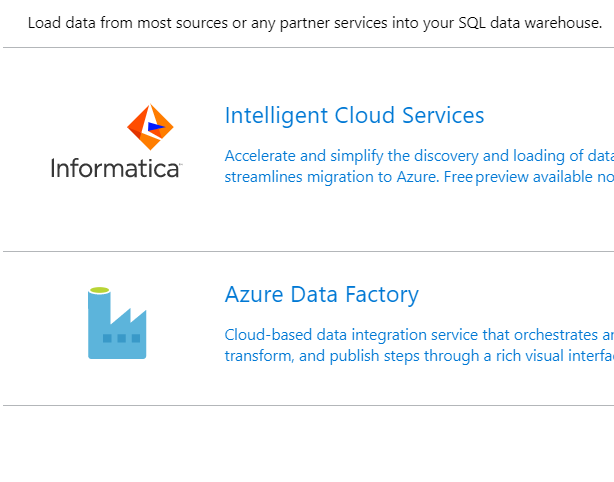614x482 pixels.
Task: Click the trademark mark after the Informatica wordmark
Action: point(180,164)
